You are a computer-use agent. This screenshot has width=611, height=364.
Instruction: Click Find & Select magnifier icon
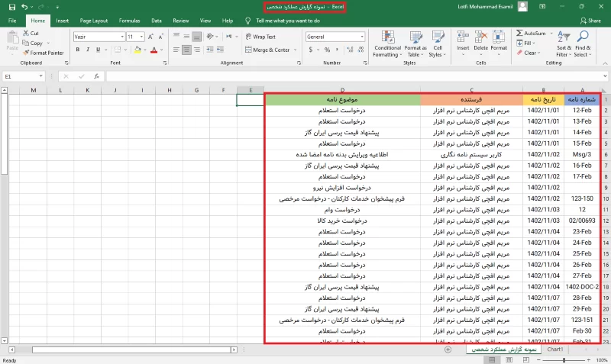583,44
